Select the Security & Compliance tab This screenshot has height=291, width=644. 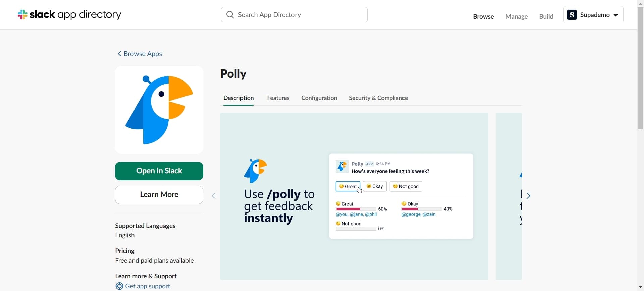[378, 98]
